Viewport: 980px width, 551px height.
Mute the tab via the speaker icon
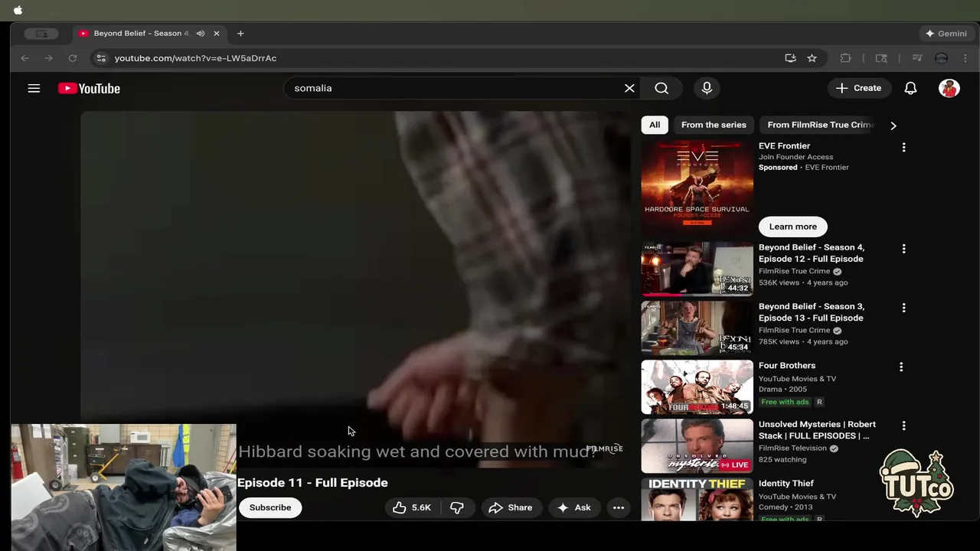201,34
